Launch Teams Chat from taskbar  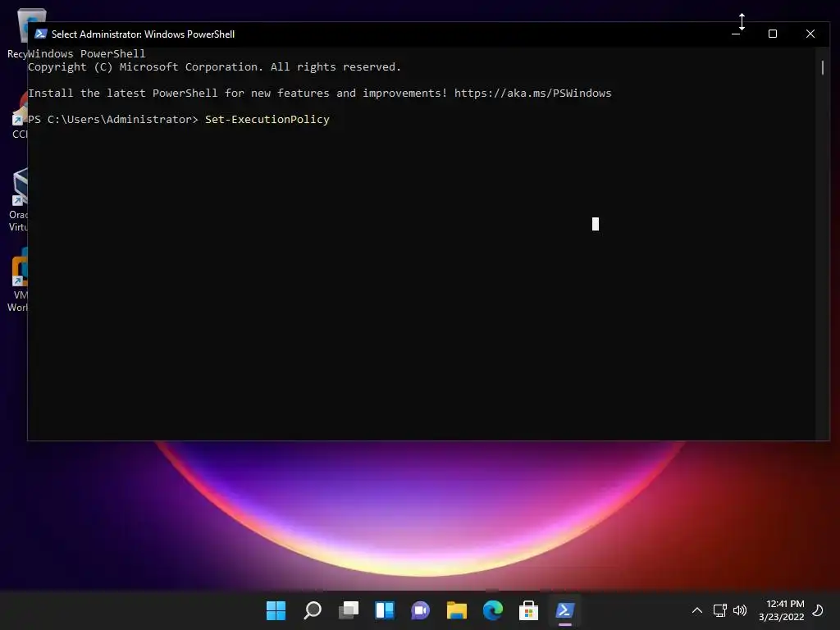click(421, 610)
